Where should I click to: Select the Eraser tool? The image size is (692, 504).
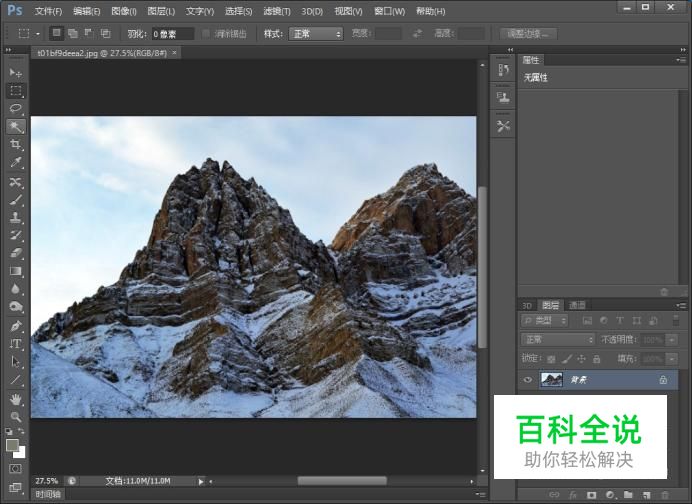click(x=16, y=253)
